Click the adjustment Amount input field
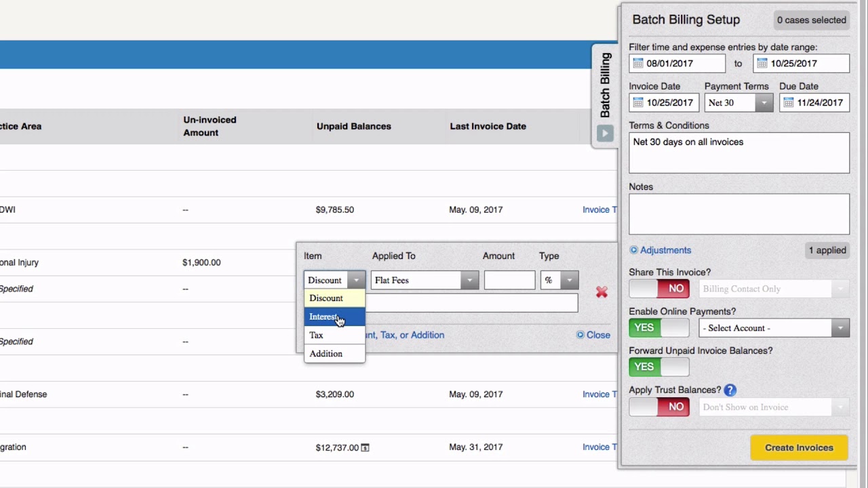 click(x=509, y=281)
